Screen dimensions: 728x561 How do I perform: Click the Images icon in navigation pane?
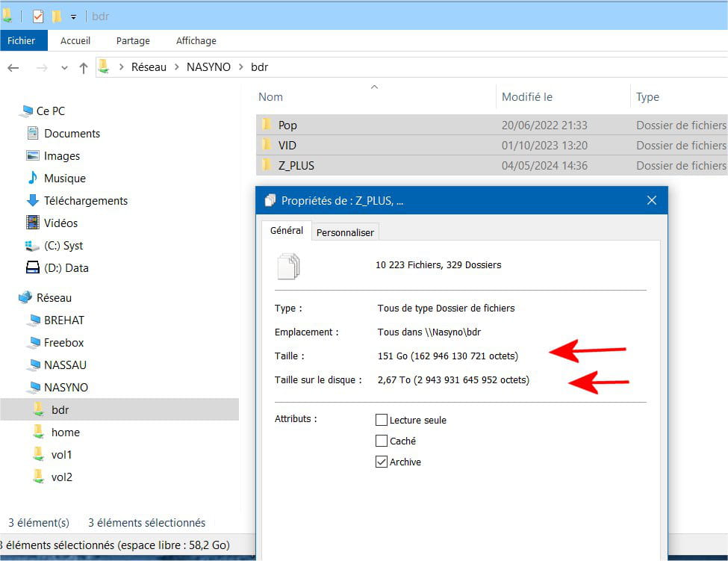33,155
